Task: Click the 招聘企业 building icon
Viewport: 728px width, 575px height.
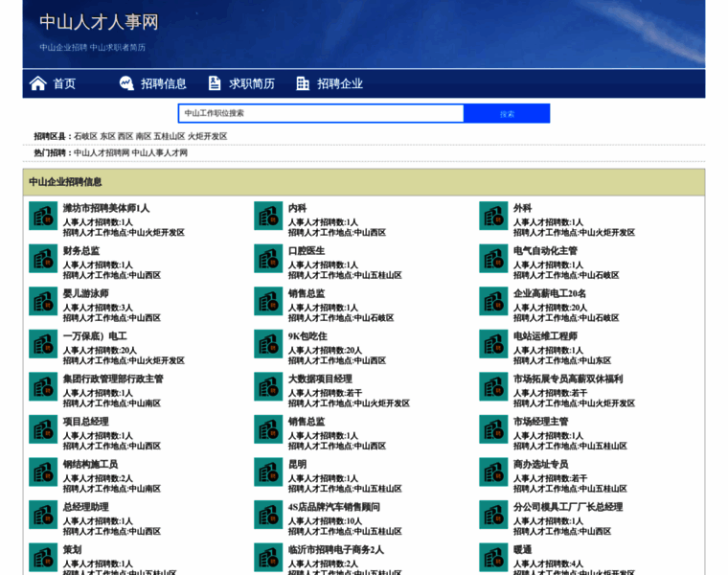Action: coord(303,83)
